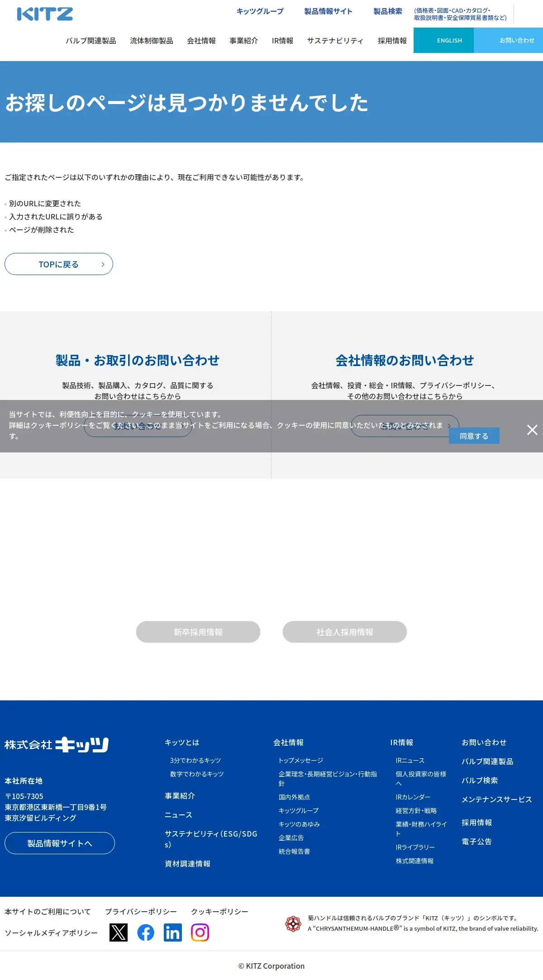Open footer バルブ関連製品 link
Viewport: 543px width, 980px height.
pyautogui.click(x=487, y=761)
